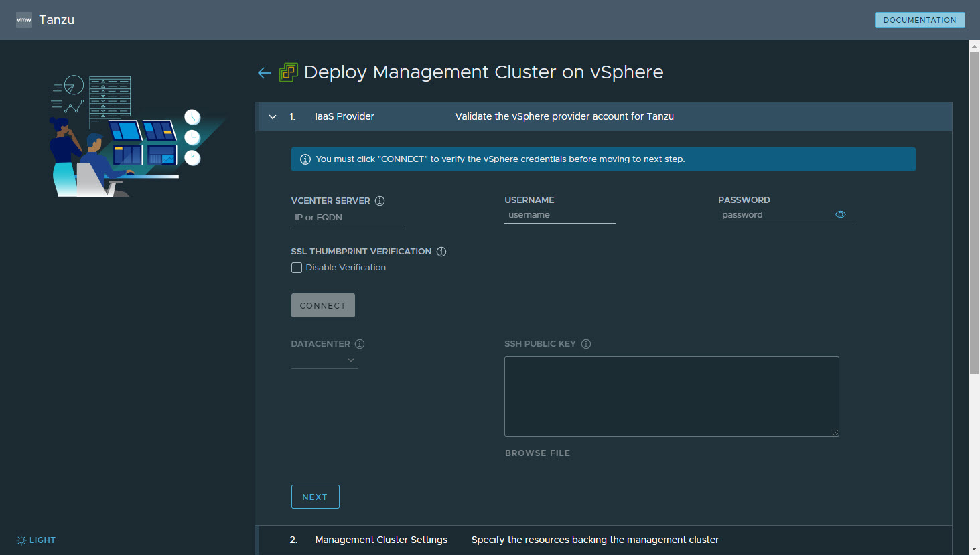The width and height of the screenshot is (980, 555).
Task: Open the Datacenter dropdown
Action: (325, 360)
